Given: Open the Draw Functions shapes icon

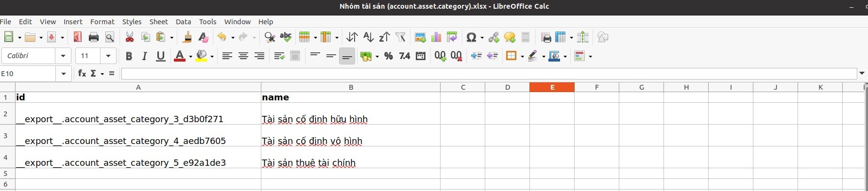Looking at the screenshot, I should (x=603, y=37).
